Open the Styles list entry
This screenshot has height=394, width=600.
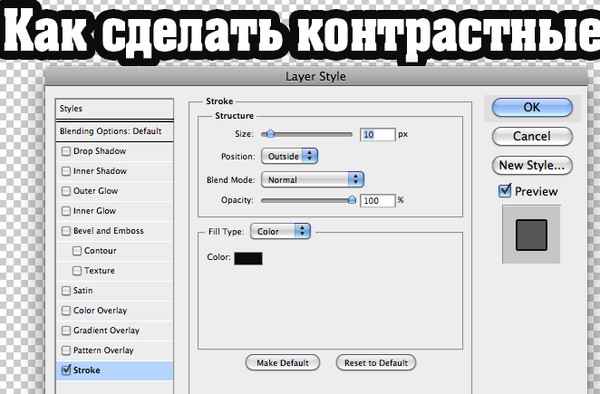(x=114, y=109)
